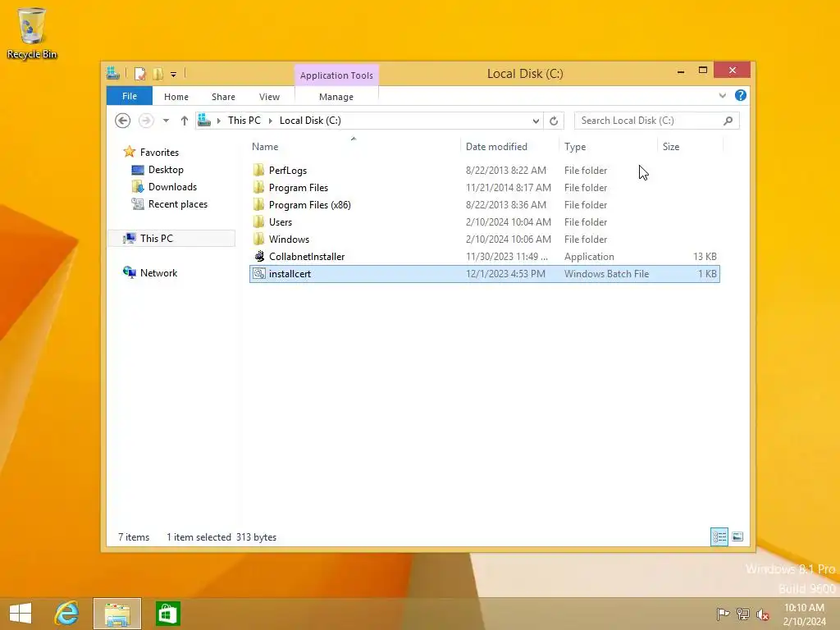Click the Properties quick access toolbar icon
The height and width of the screenshot is (630, 840).
click(x=139, y=74)
